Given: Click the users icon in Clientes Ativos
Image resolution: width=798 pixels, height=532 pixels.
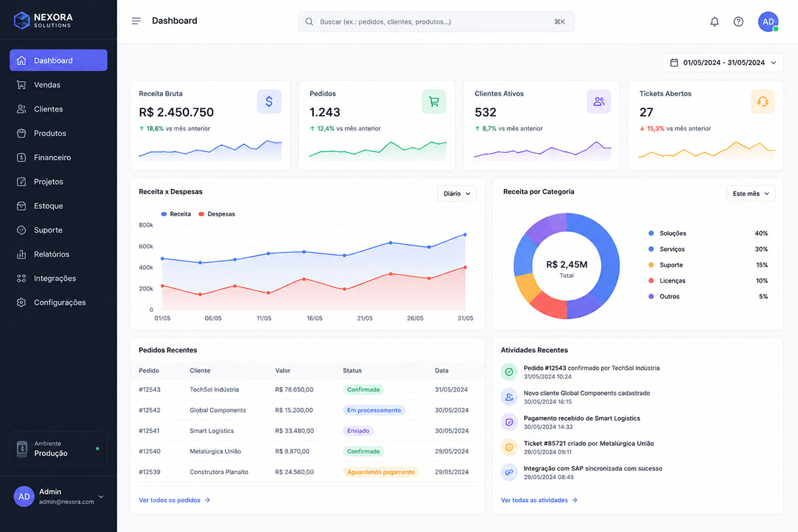Looking at the screenshot, I should pyautogui.click(x=598, y=102).
